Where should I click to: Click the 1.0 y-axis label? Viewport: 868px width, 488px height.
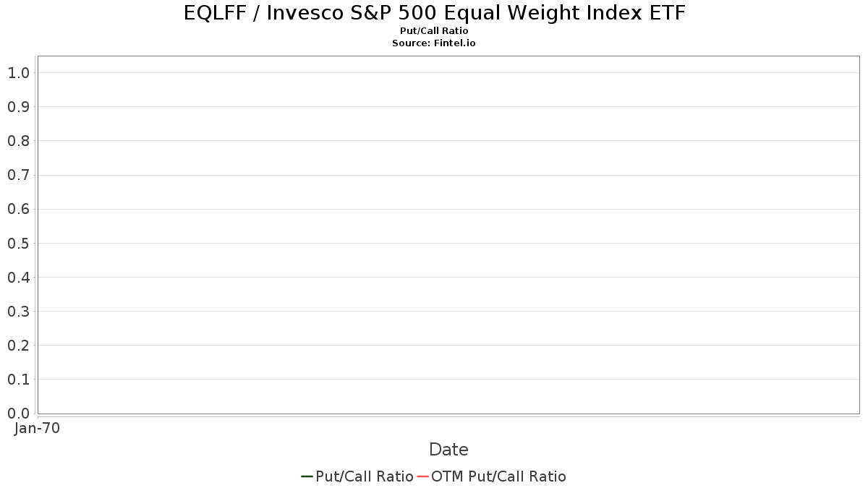pos(18,72)
